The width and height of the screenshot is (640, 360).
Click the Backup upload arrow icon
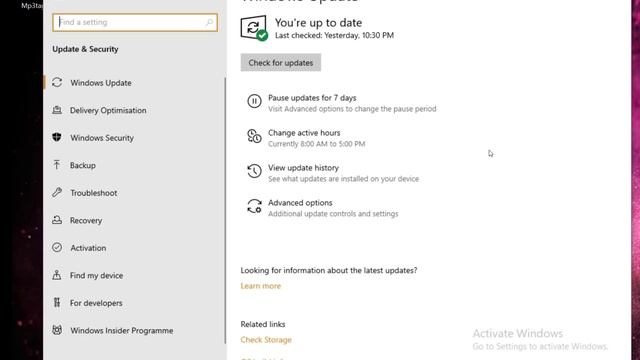point(57,165)
